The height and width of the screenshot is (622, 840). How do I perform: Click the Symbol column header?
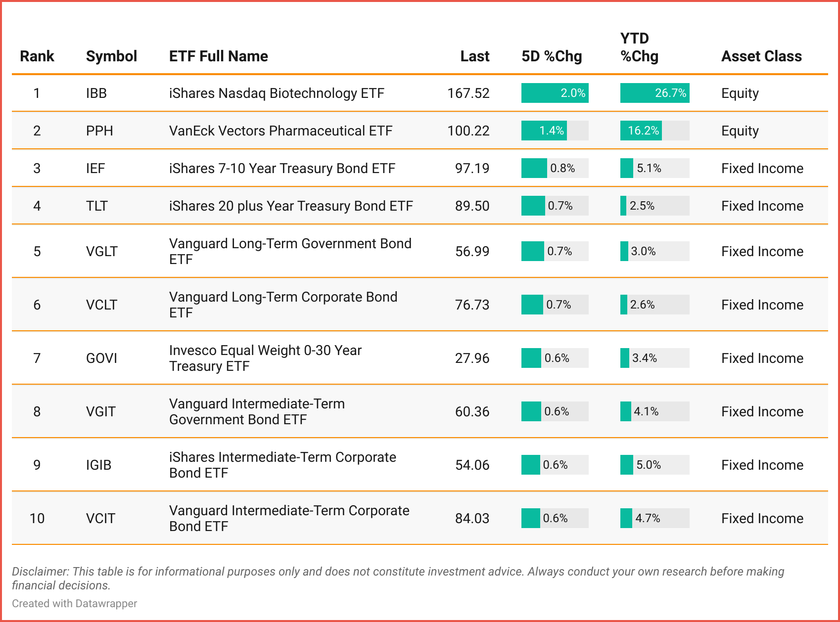(111, 56)
